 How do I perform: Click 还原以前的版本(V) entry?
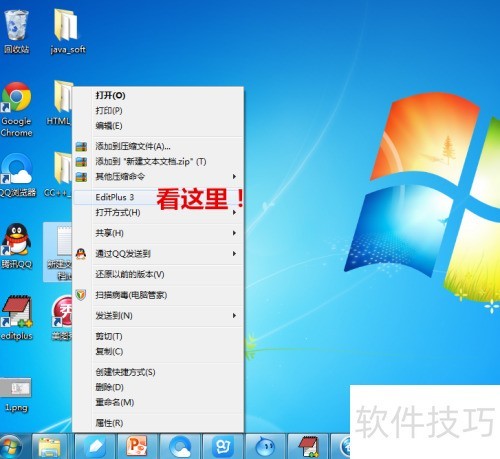tap(158, 274)
